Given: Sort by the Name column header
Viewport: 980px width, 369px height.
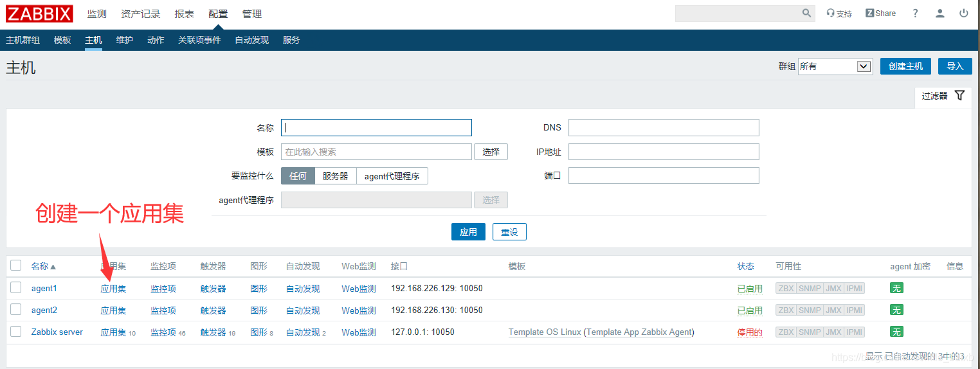Looking at the screenshot, I should click(44, 266).
